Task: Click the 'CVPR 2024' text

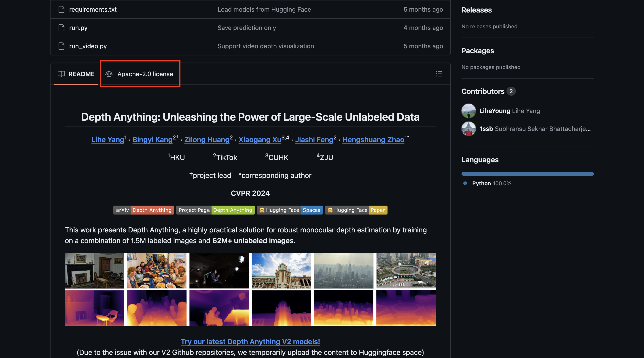Action: pyautogui.click(x=250, y=193)
